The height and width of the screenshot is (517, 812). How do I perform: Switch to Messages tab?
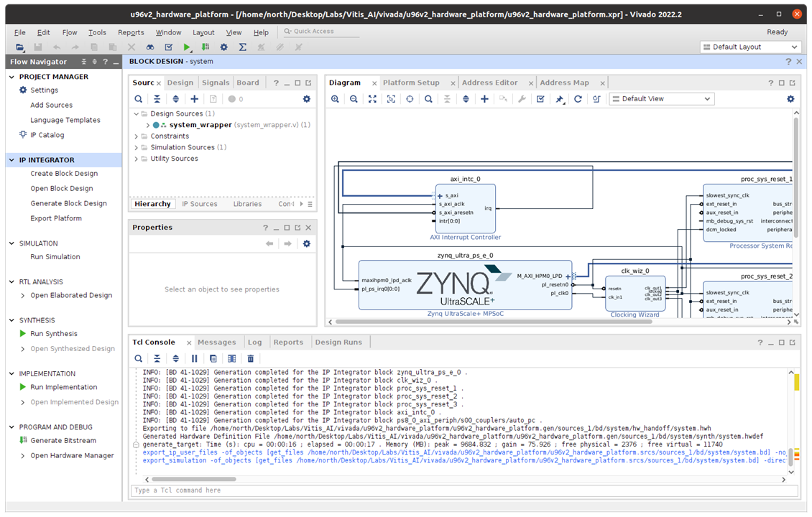click(x=216, y=342)
